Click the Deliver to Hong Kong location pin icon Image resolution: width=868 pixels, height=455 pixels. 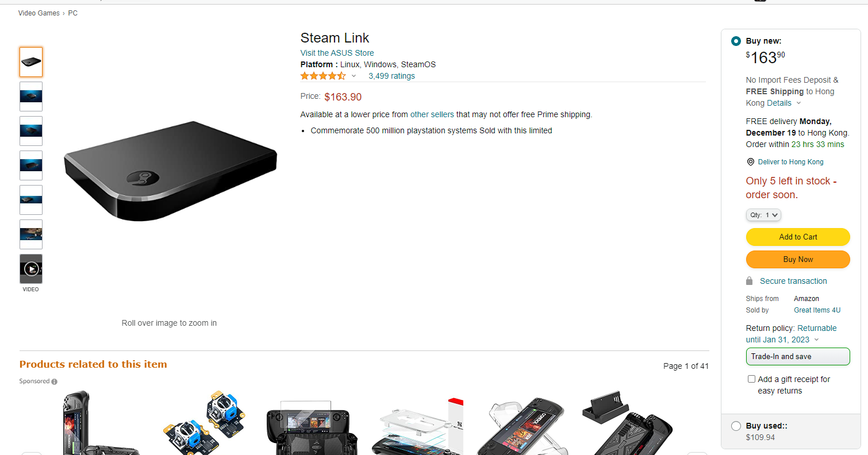[x=750, y=162]
